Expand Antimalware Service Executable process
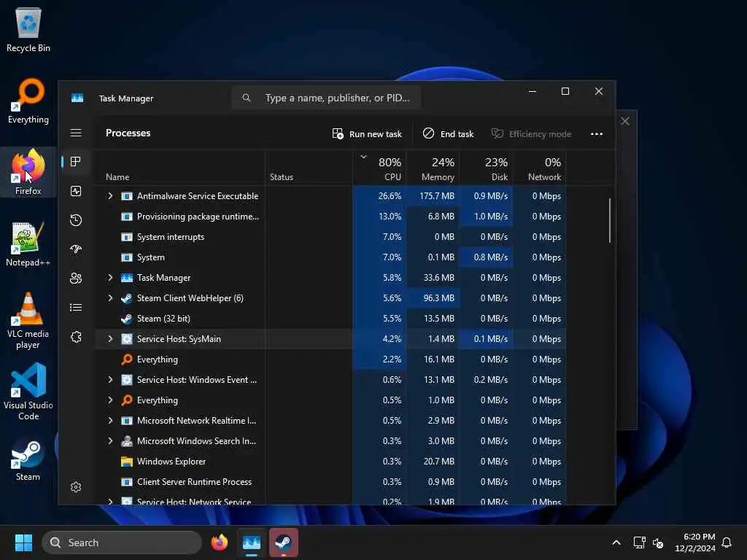The height and width of the screenshot is (560, 747). point(110,195)
